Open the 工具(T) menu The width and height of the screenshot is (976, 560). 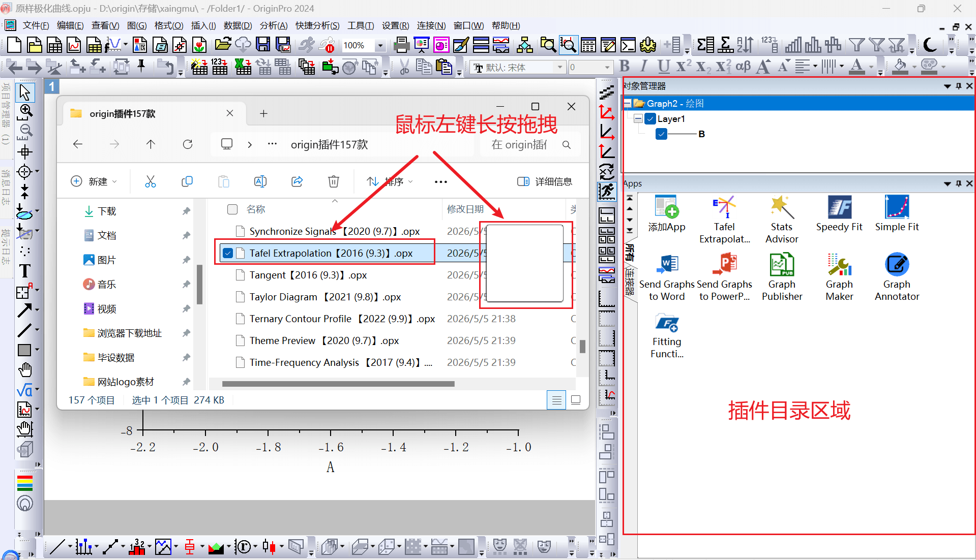click(x=361, y=25)
